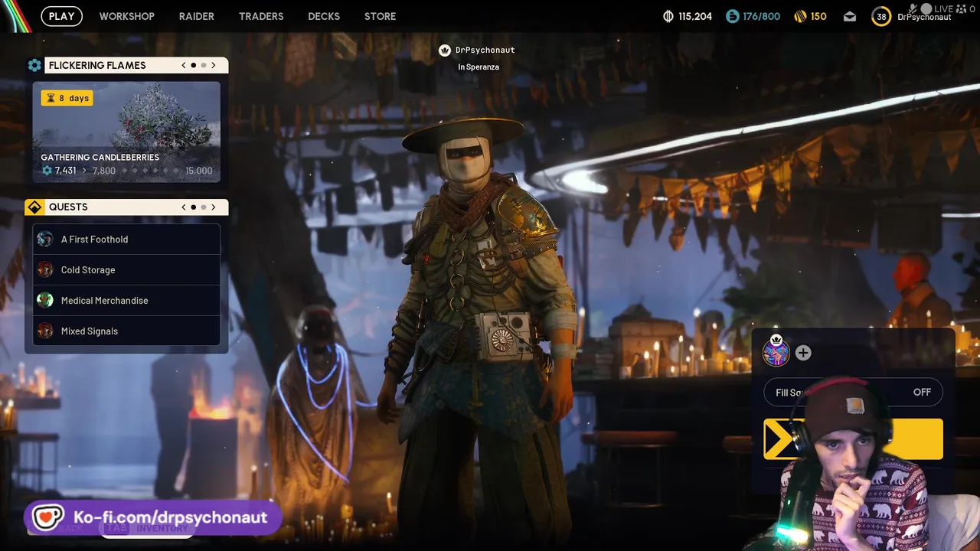This screenshot has height=551, width=980.
Task: Click the 115,204 coin balance
Action: 695,16
